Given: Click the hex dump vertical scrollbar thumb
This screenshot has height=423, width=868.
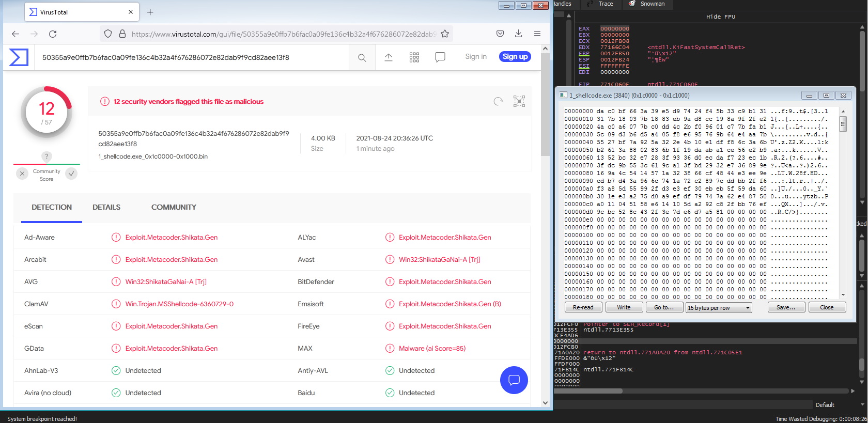Looking at the screenshot, I should (x=843, y=124).
